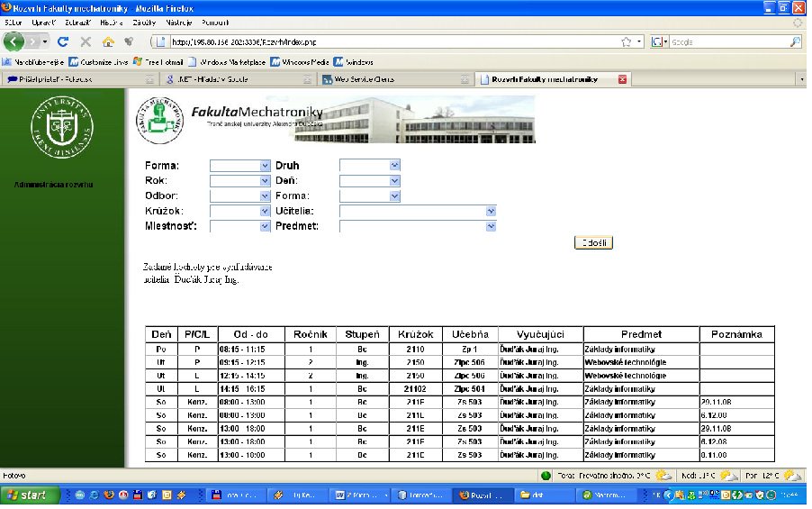Click the 'Poznámka' column header
Screen dimensions: 812x509
pyautogui.click(x=737, y=334)
